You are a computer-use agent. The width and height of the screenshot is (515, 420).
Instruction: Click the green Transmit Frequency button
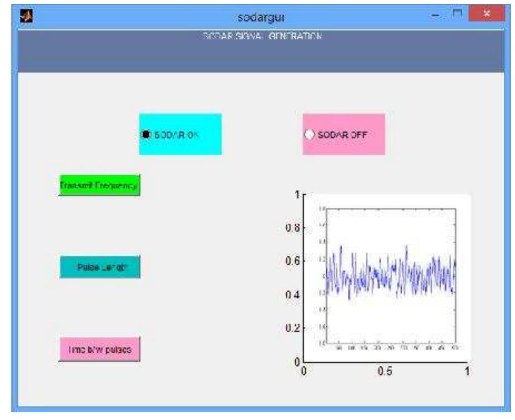(99, 185)
